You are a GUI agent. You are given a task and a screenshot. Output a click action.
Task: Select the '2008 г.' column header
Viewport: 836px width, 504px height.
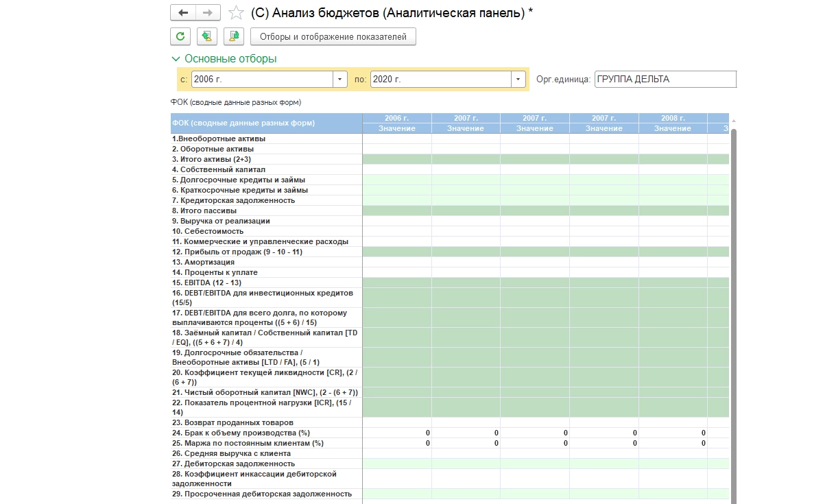pyautogui.click(x=673, y=118)
